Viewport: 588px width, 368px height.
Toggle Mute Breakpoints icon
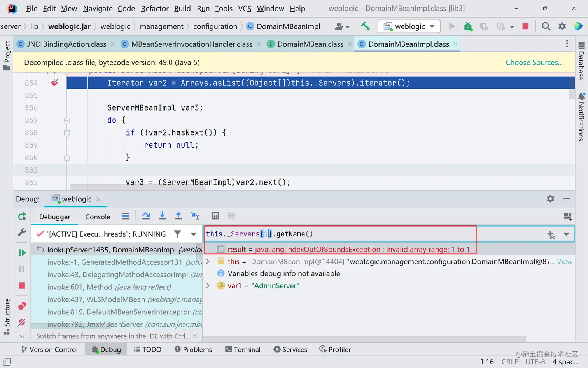pos(22,322)
